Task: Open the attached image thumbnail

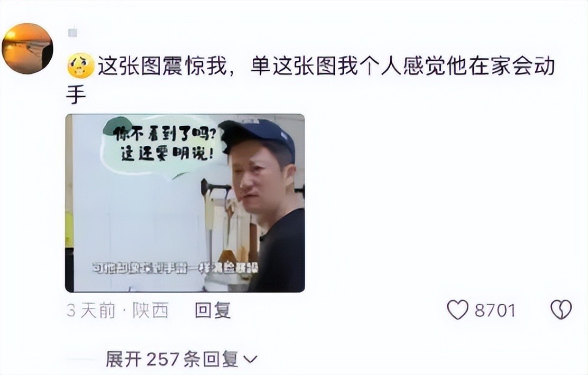Action: (x=185, y=203)
